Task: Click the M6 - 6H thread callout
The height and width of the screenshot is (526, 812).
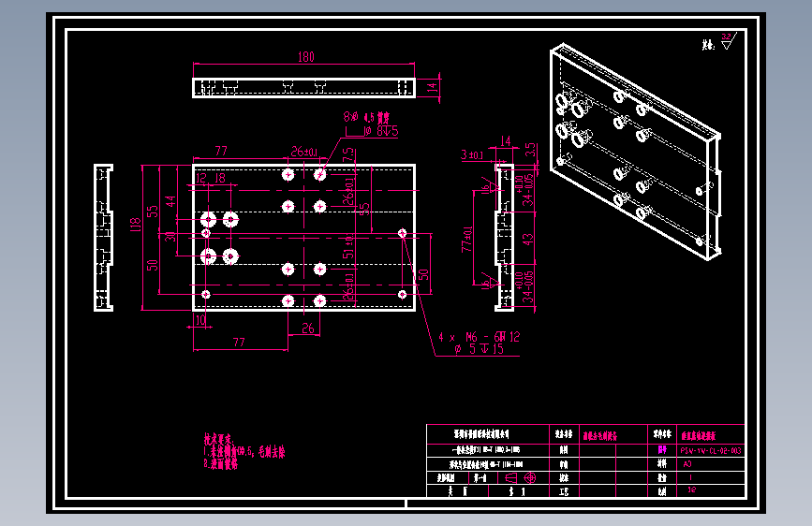Action: tap(480, 337)
